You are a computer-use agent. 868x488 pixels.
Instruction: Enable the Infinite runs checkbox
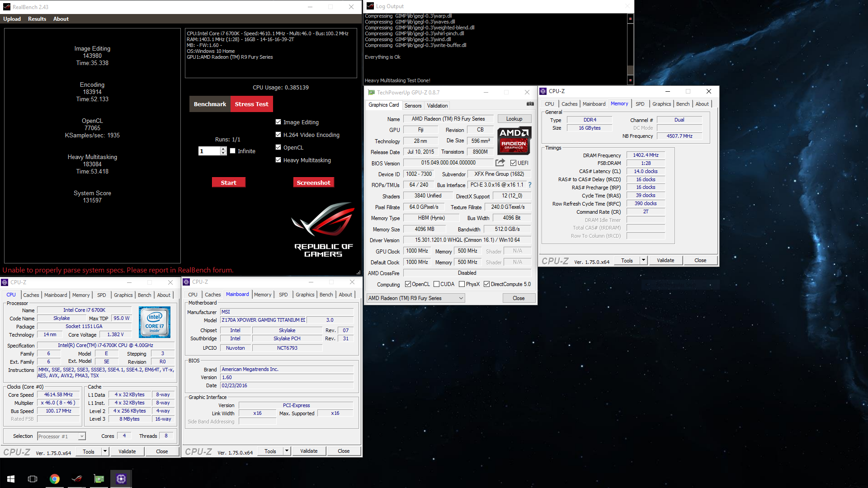232,151
